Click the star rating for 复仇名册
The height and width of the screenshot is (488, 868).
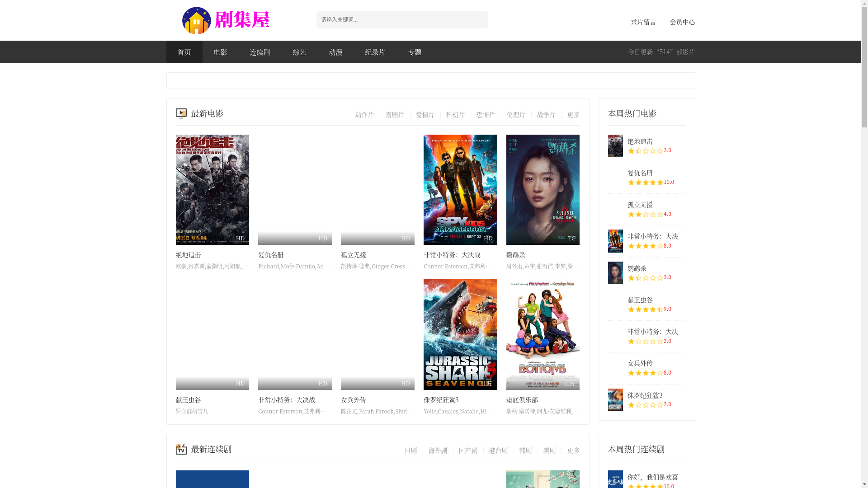[x=645, y=183]
